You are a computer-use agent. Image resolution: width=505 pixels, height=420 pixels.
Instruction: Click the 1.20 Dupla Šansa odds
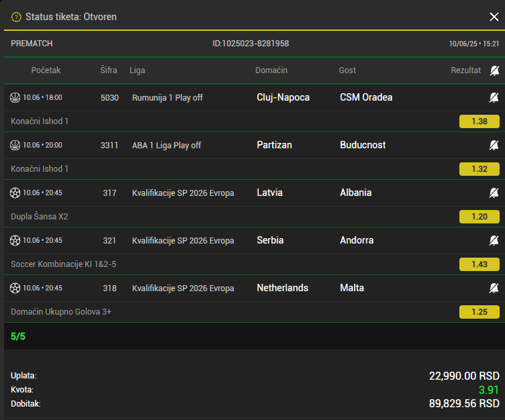pos(479,217)
